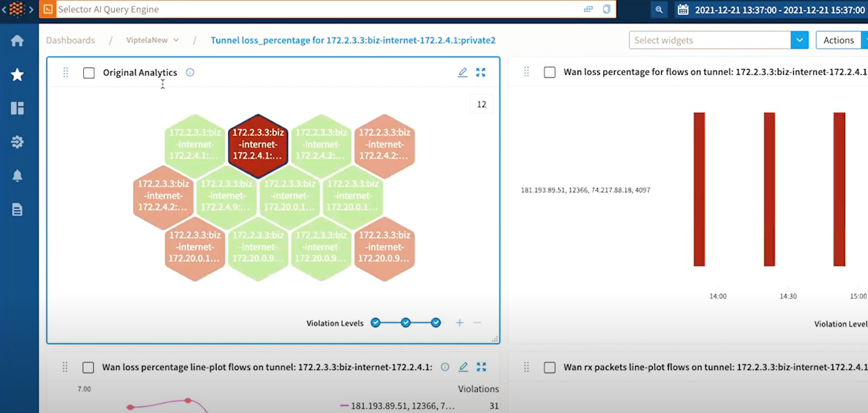Open notifications bell in sidebar
868x413 pixels.
point(17,175)
